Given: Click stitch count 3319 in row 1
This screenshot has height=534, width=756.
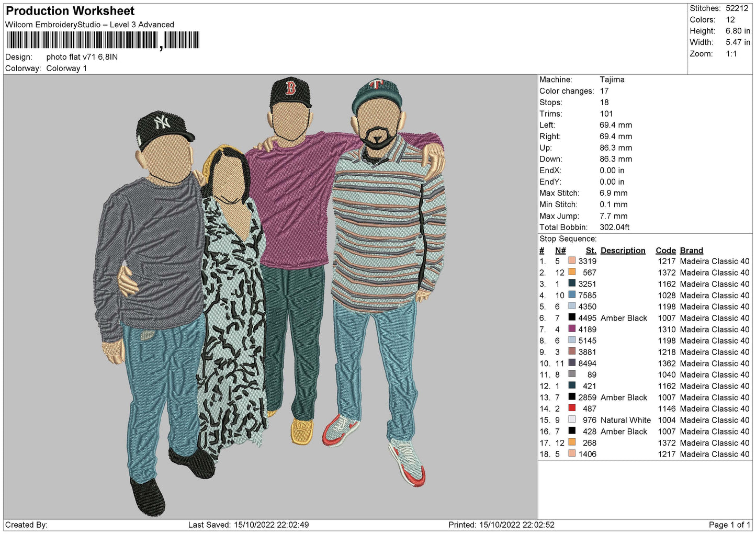Looking at the screenshot, I should click(588, 262).
